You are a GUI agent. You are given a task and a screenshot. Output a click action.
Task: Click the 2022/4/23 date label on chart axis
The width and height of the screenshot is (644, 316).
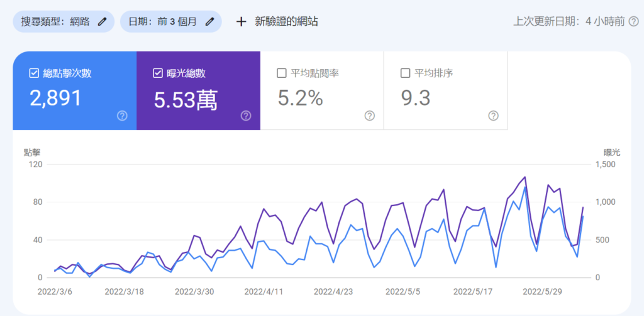coord(334,291)
